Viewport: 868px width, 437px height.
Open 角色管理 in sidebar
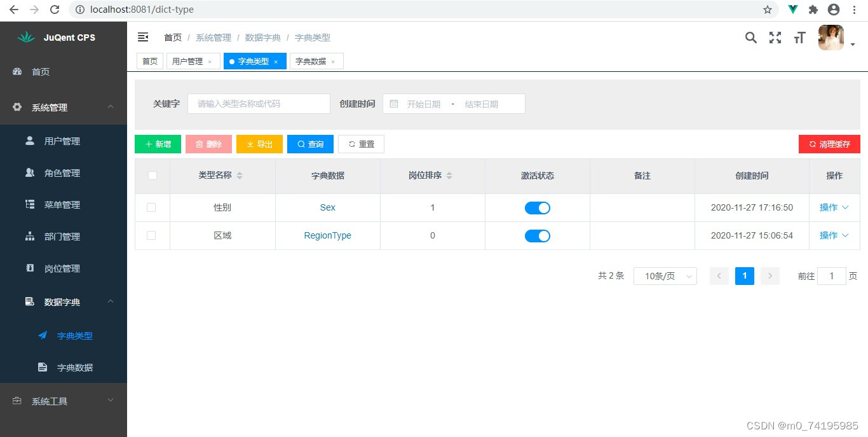(64, 173)
